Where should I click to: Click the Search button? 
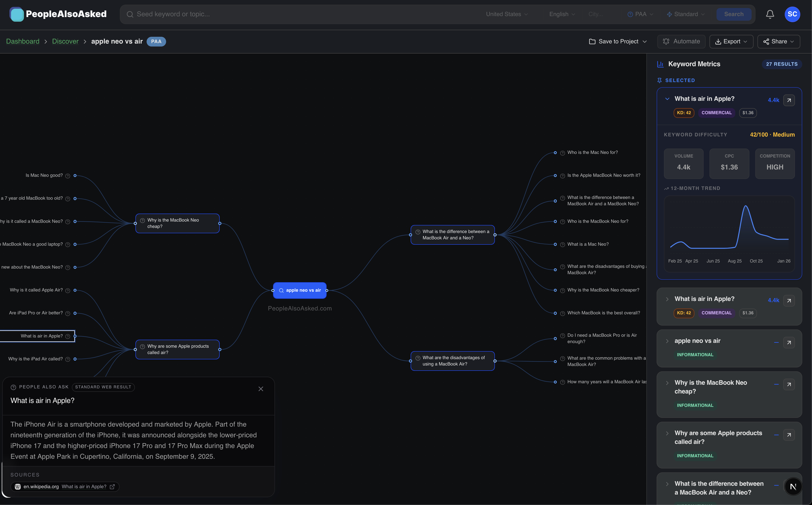coord(734,14)
